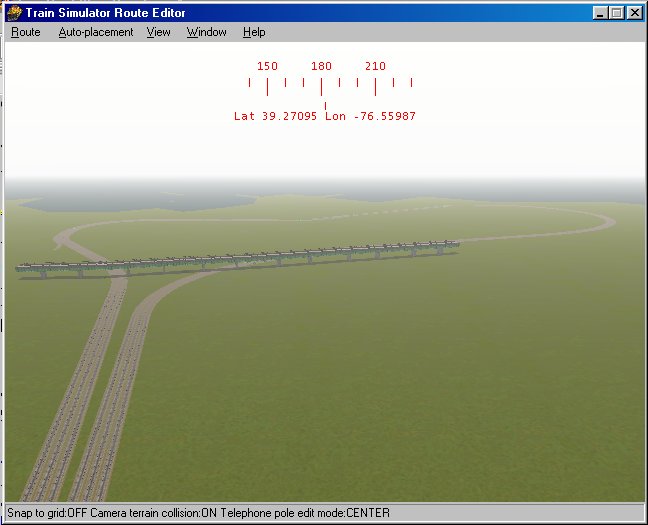Click the Train Simulator app icon in title bar
The width and height of the screenshot is (648, 525).
point(14,13)
